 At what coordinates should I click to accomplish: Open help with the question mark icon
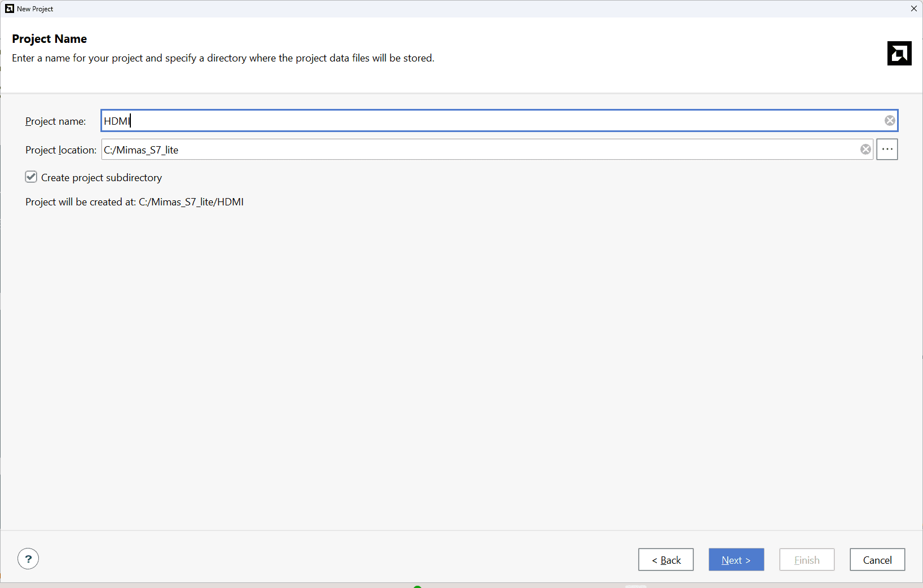(28, 559)
